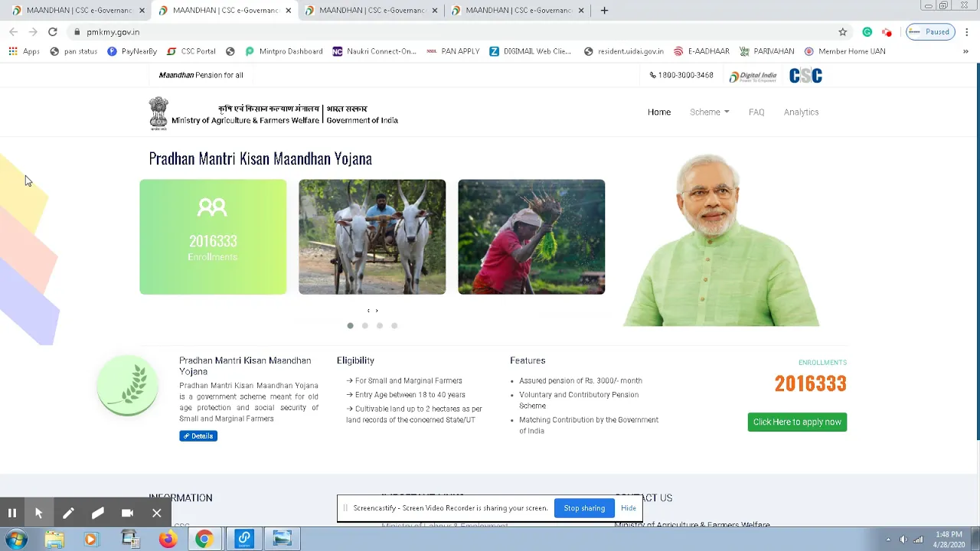Image resolution: width=980 pixels, height=551 pixels.
Task: Close the Screencastify drawing toolbar
Action: point(156,513)
